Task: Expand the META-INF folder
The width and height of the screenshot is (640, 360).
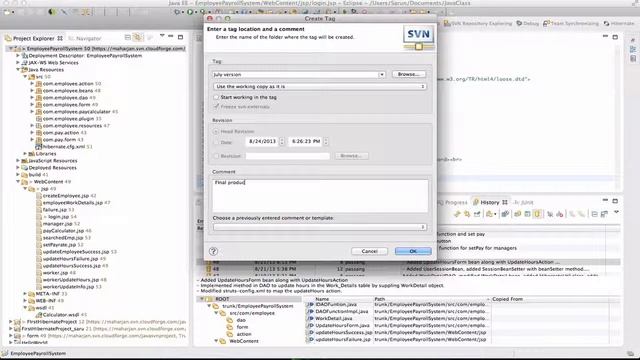Action: tap(25, 294)
